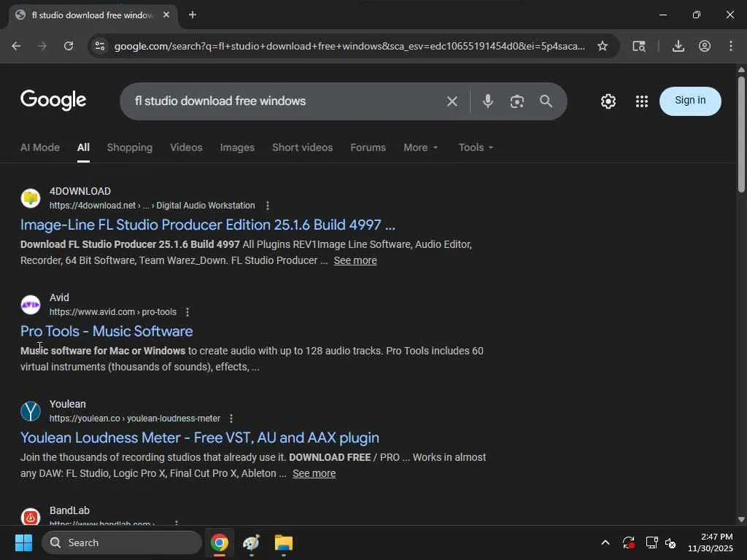Switch to the Images tab
Viewport: 747px width, 560px height.
coord(237,147)
